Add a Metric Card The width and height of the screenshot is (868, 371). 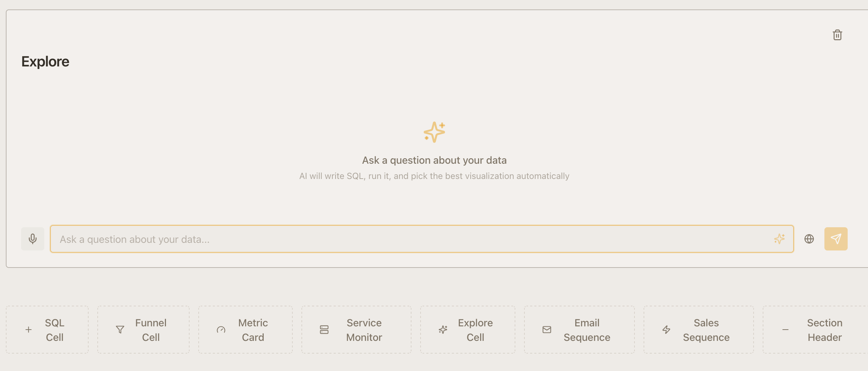(x=246, y=330)
